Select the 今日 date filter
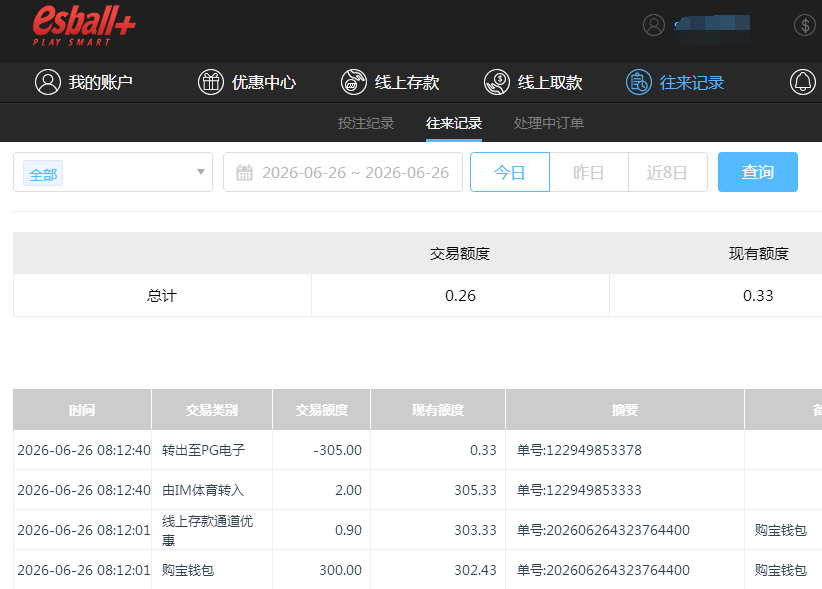Screen dimensions: 822x589 (x=510, y=172)
